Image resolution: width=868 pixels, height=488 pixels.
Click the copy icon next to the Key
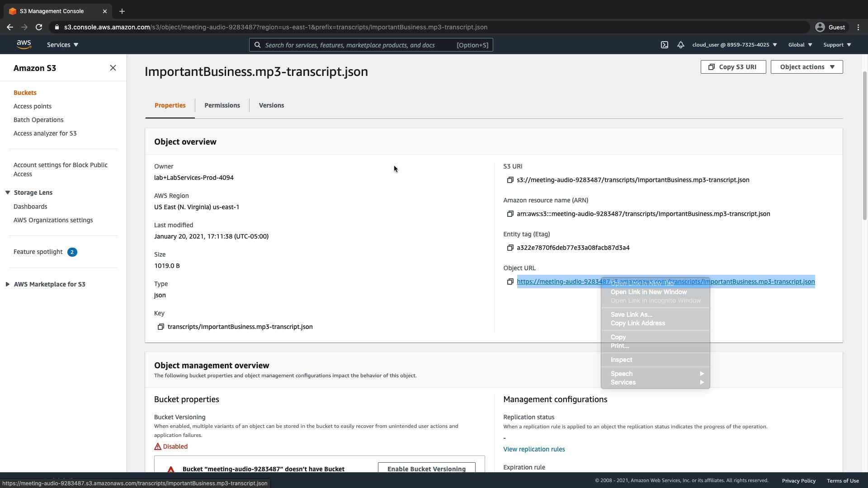pos(160,327)
